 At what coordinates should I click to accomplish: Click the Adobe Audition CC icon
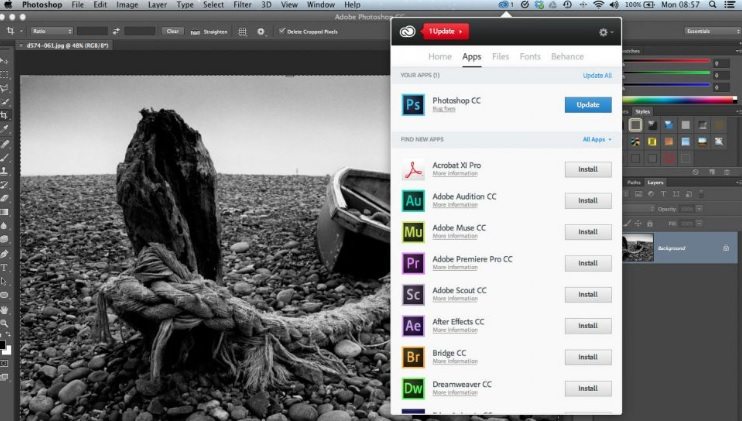click(x=413, y=201)
